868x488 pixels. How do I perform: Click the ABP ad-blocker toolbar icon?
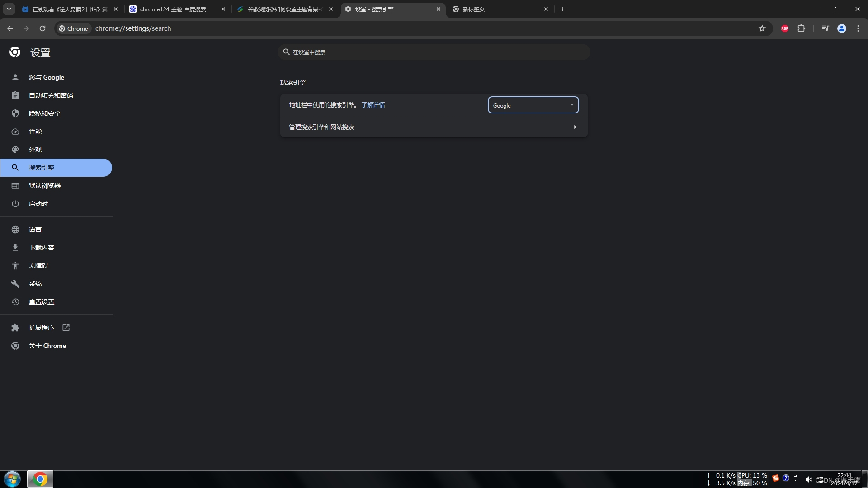coord(785,28)
